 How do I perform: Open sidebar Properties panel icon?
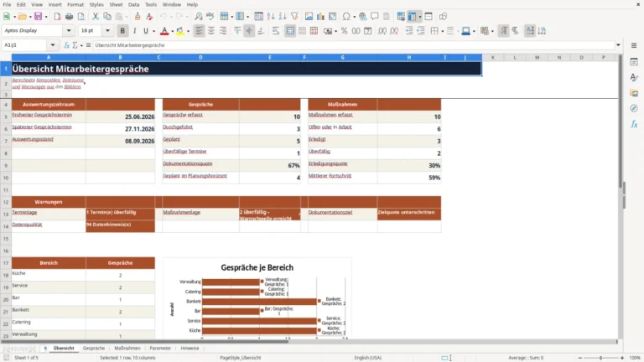pyautogui.click(x=634, y=61)
